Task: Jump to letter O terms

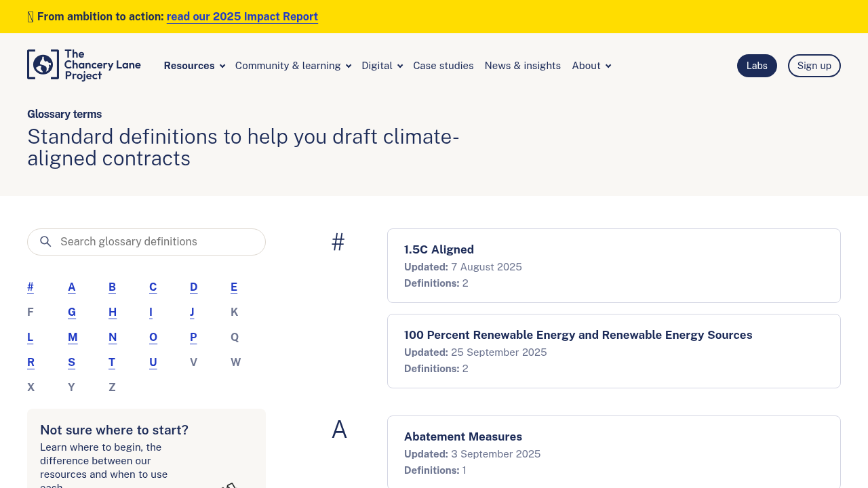Action: coord(153,338)
